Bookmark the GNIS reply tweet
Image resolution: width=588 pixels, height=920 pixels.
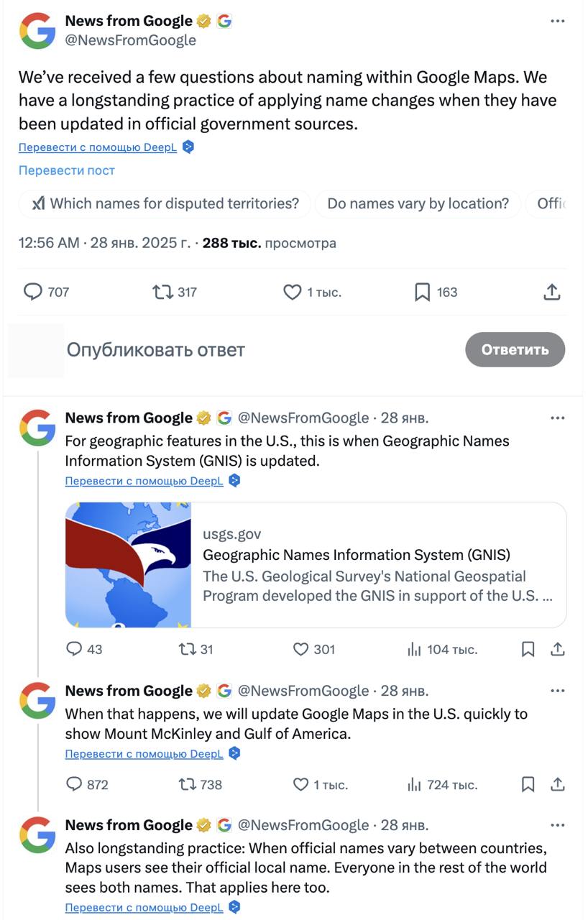coord(528,650)
